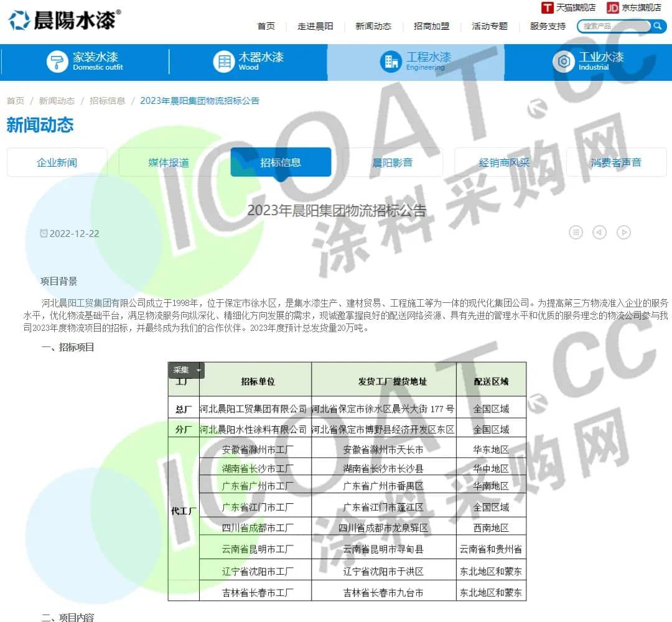Click the paint roller icon for 家装水漆
Viewport: 672px width, 622px height.
[x=57, y=62]
